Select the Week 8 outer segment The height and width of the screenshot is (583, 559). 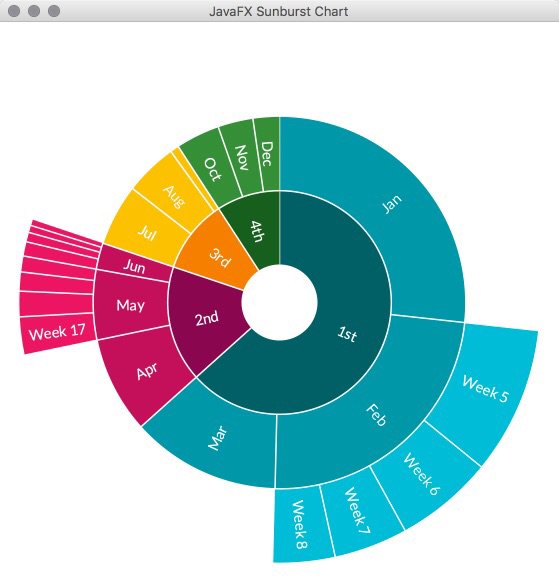click(x=300, y=524)
